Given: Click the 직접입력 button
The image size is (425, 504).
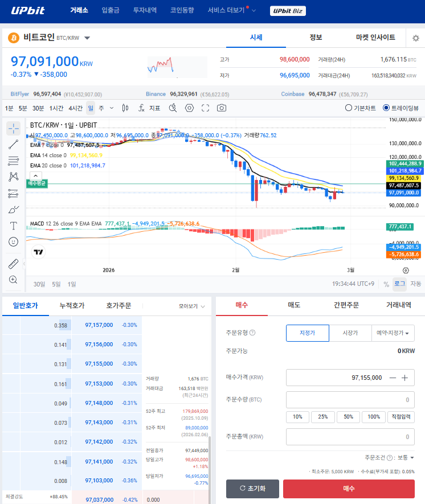Looking at the screenshot, I should [x=401, y=417].
